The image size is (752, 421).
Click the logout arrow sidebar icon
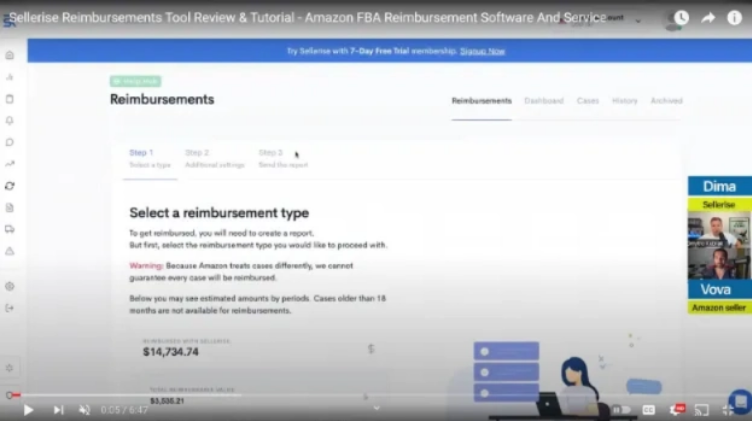click(x=10, y=308)
